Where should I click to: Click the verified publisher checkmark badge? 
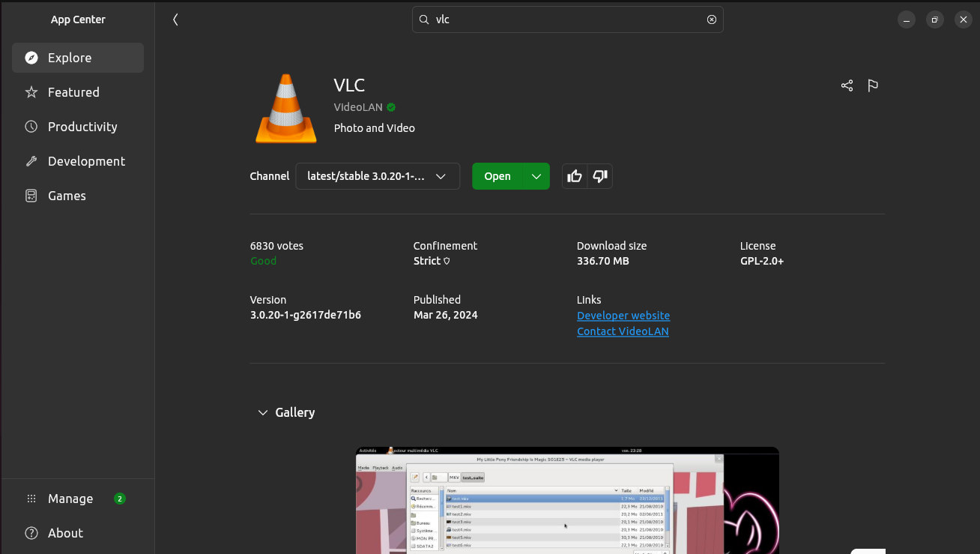[391, 107]
